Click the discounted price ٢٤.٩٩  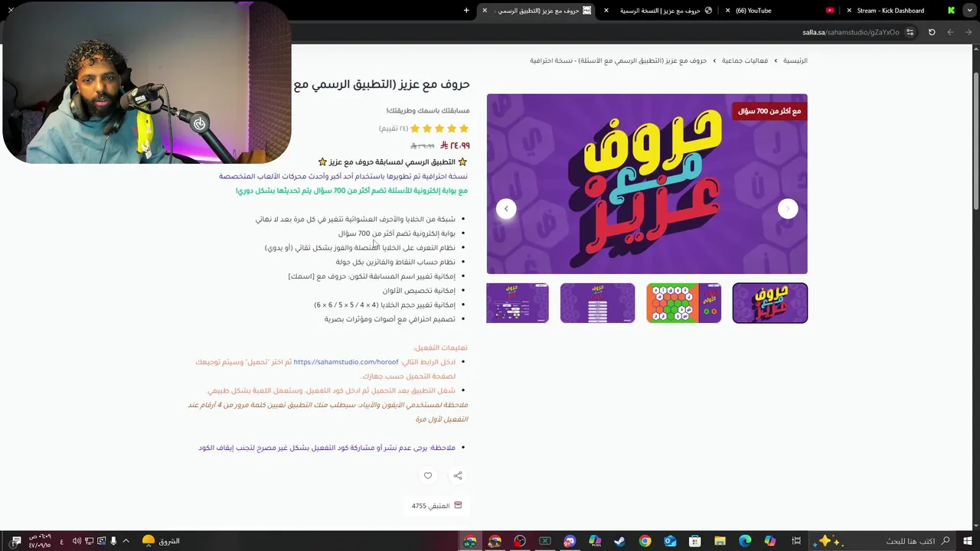point(456,145)
